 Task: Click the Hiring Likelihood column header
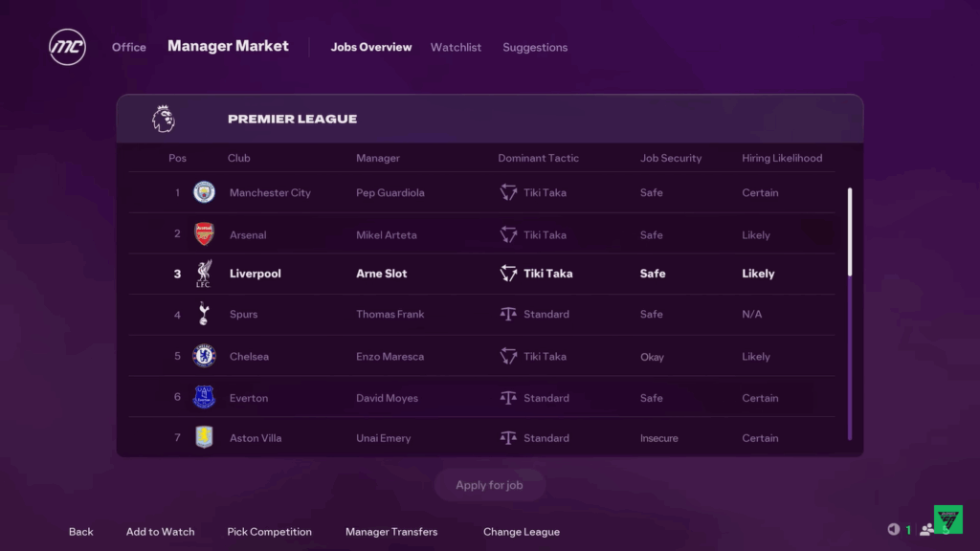pyautogui.click(x=782, y=158)
